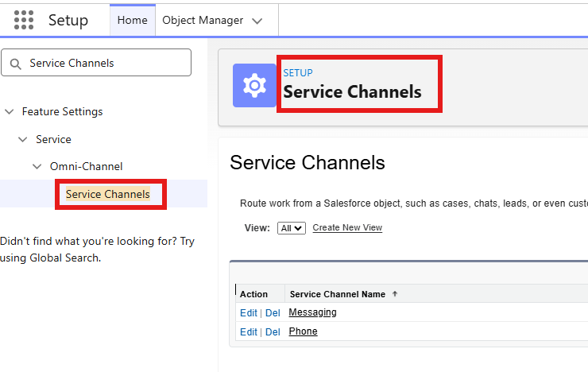Click the Service Channel Name column header
This screenshot has height=372, width=588.
[338, 294]
